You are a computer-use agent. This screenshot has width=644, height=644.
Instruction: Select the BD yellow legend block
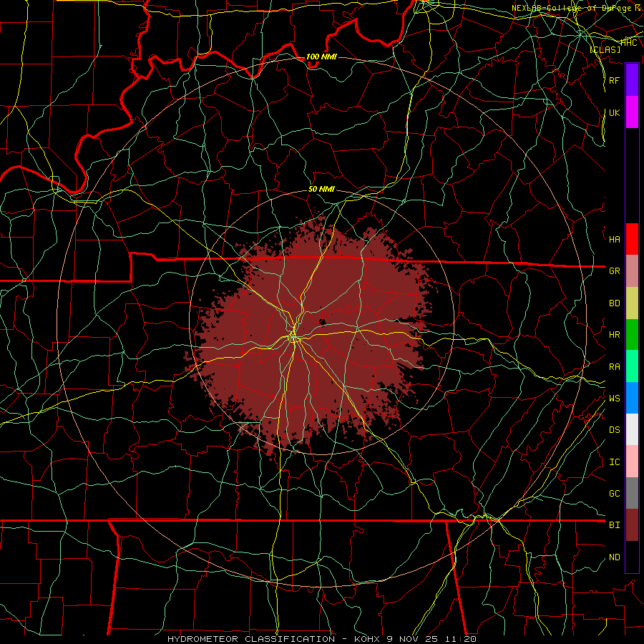click(632, 303)
